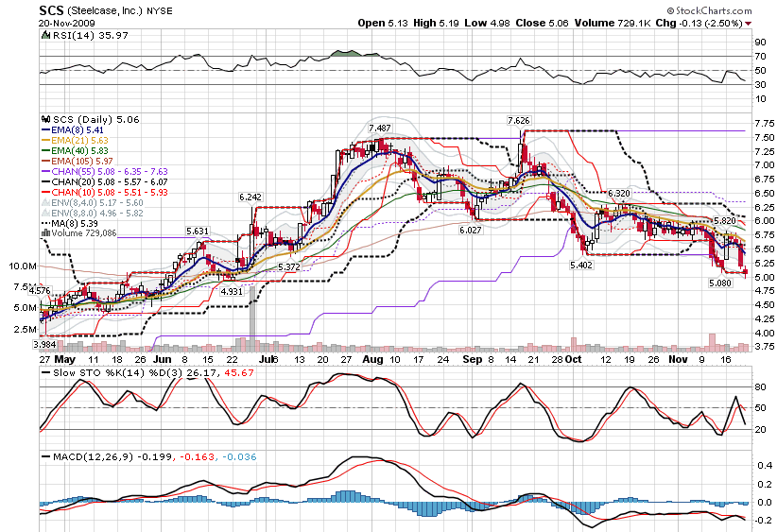Click the 20-Nov-2009 date text
Image resolution: width=777 pixels, height=532 pixels.
(x=67, y=24)
